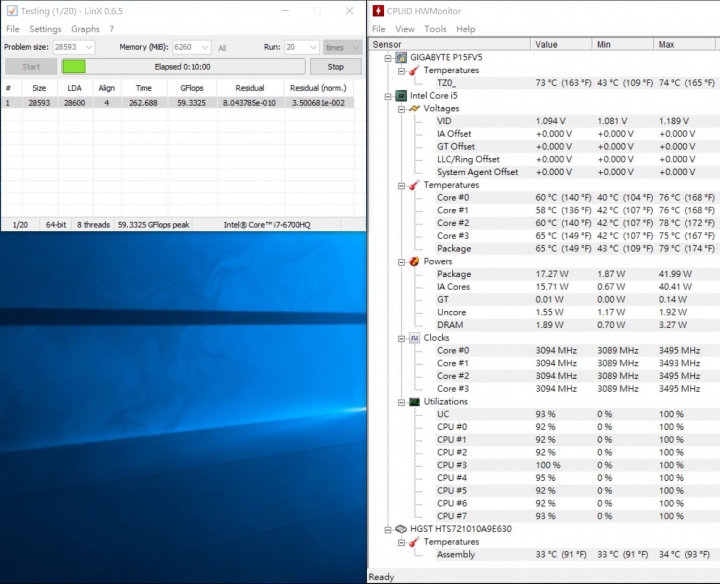Click the All memory button
The image size is (720, 584).
click(222, 48)
